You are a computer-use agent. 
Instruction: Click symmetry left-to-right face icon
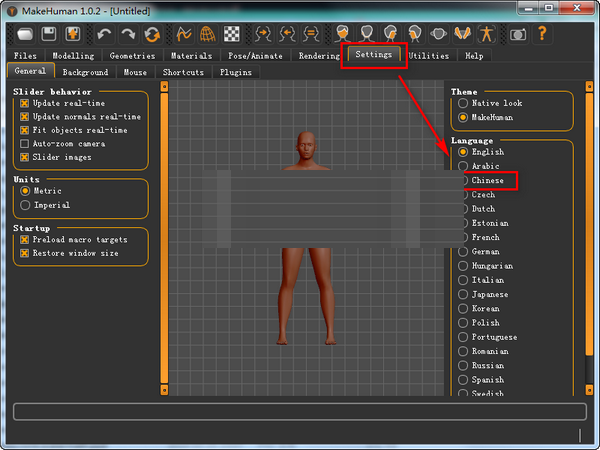pos(287,34)
